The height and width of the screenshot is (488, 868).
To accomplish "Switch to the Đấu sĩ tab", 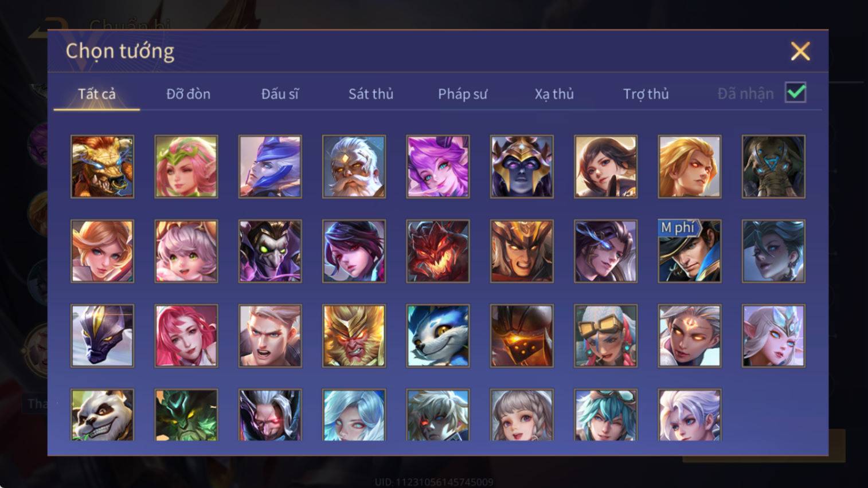I will [280, 94].
